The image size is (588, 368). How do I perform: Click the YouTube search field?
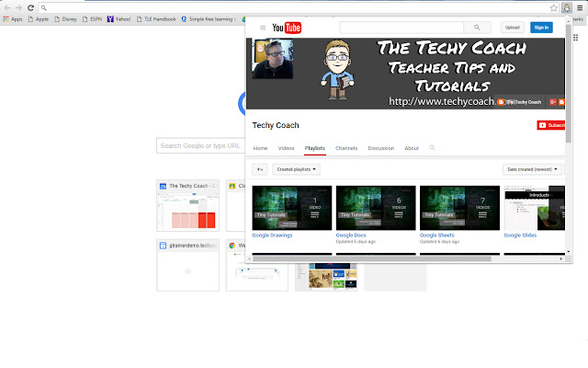tap(401, 28)
